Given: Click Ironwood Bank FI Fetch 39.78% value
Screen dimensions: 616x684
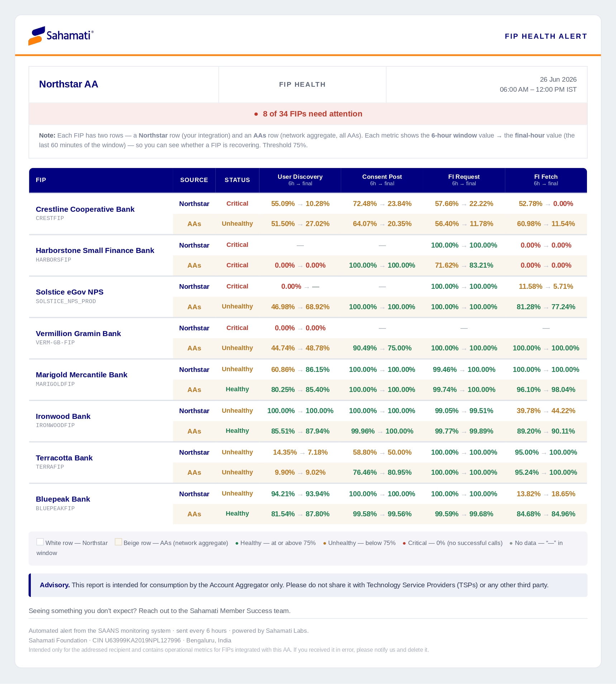Looking at the screenshot, I should click(528, 411).
